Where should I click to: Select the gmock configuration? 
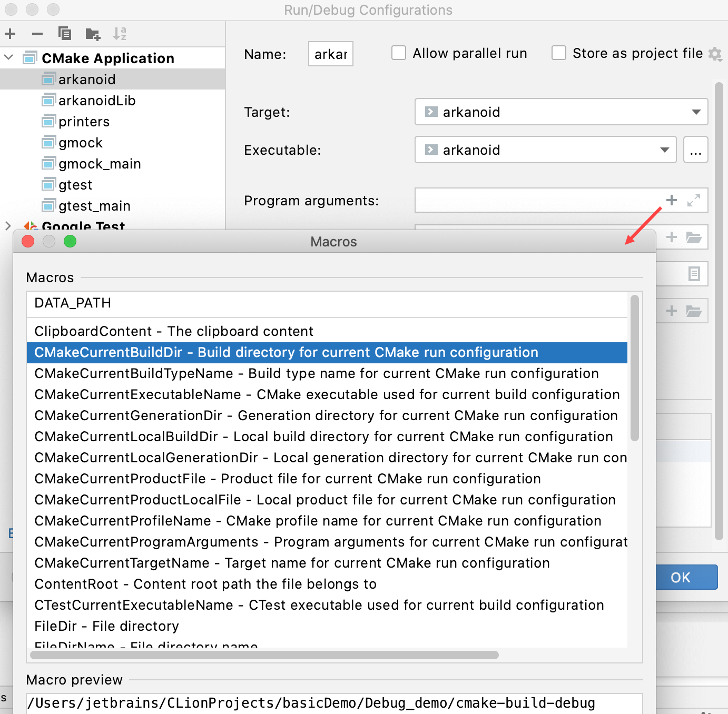[x=83, y=142]
